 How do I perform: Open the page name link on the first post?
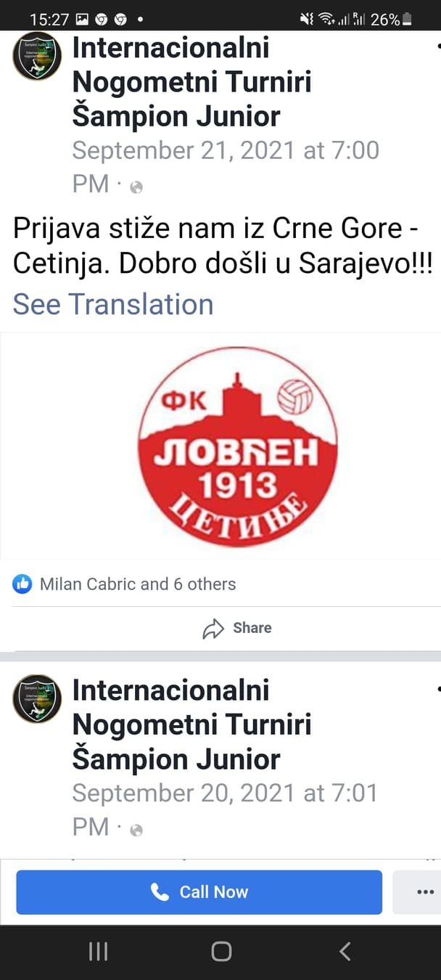click(192, 82)
